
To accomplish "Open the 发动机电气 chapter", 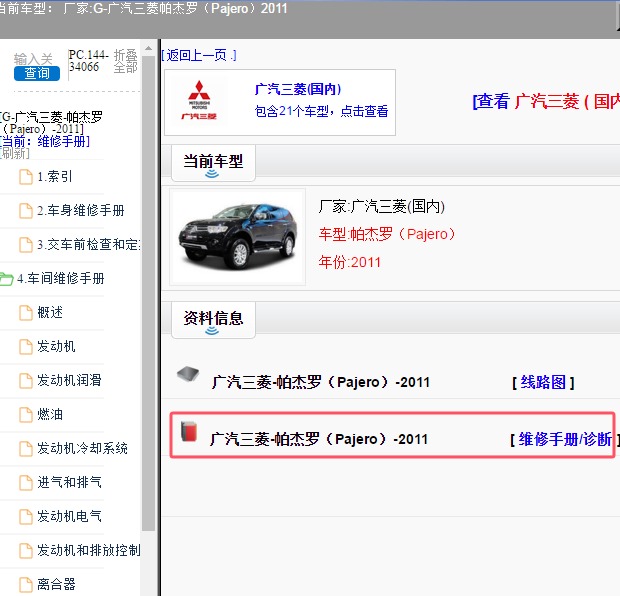I will (x=69, y=516).
